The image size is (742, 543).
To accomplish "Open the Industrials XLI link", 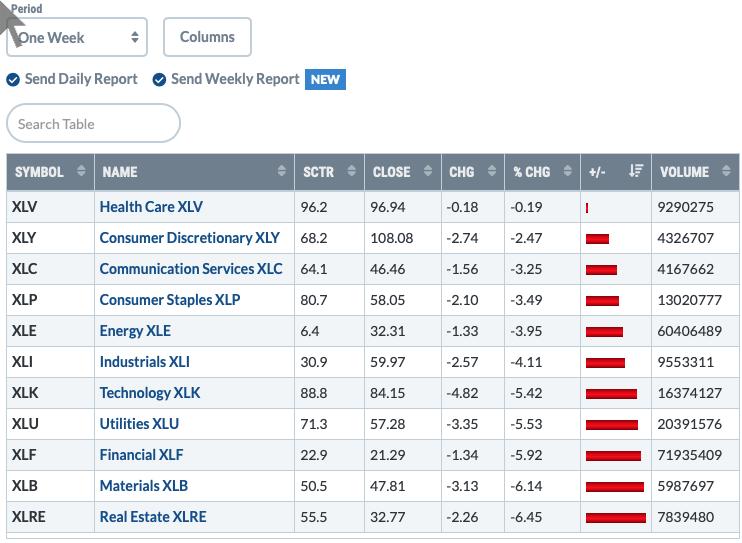I will tap(145, 362).
